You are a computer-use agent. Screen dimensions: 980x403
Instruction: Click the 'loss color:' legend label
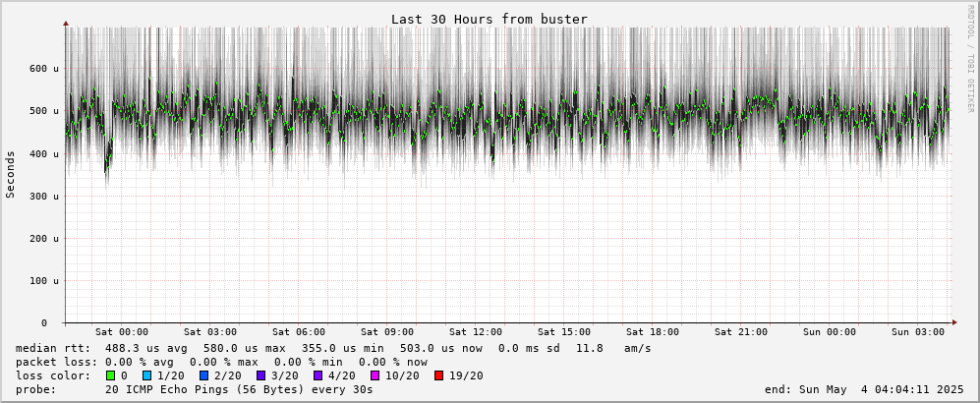pos(53,376)
